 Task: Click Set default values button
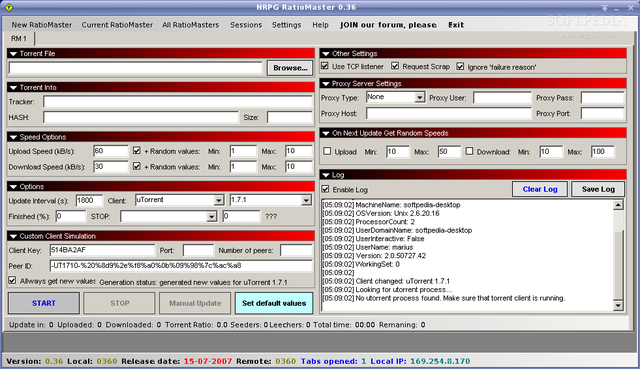point(274,303)
